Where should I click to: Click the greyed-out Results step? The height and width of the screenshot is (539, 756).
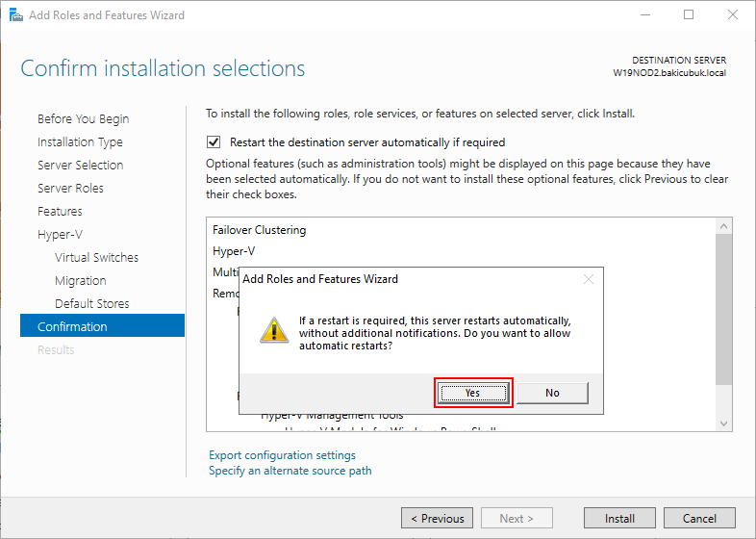click(x=56, y=349)
